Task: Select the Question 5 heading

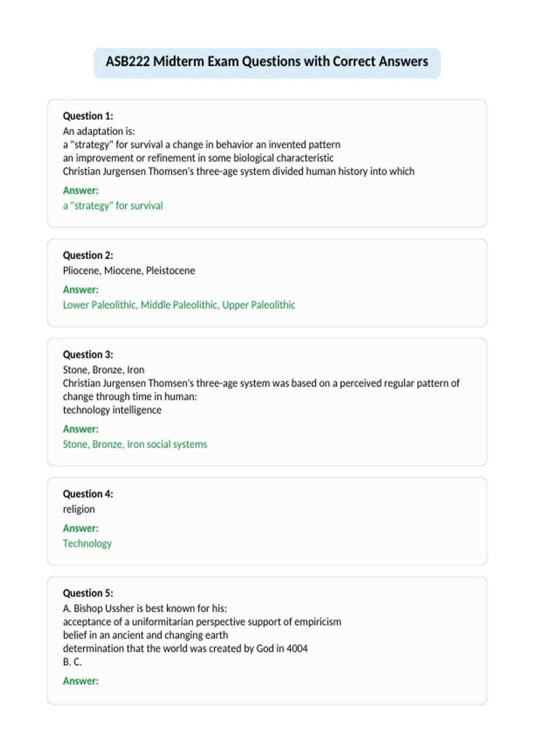Action: point(88,593)
